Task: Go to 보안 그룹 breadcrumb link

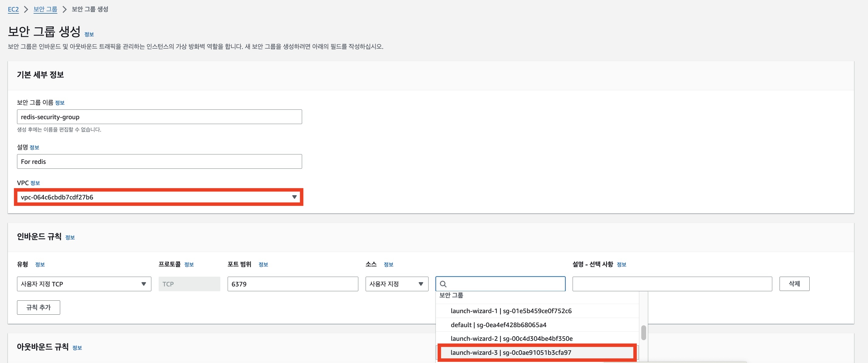Action: [45, 9]
